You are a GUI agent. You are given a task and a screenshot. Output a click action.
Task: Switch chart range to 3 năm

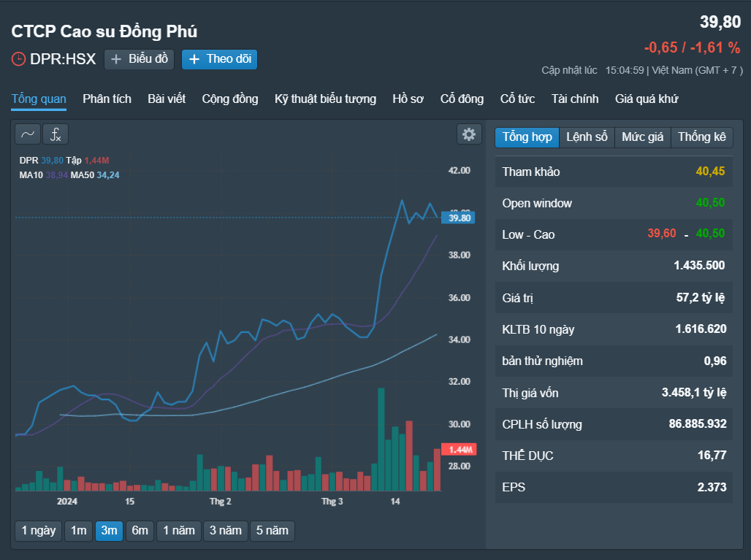(226, 531)
